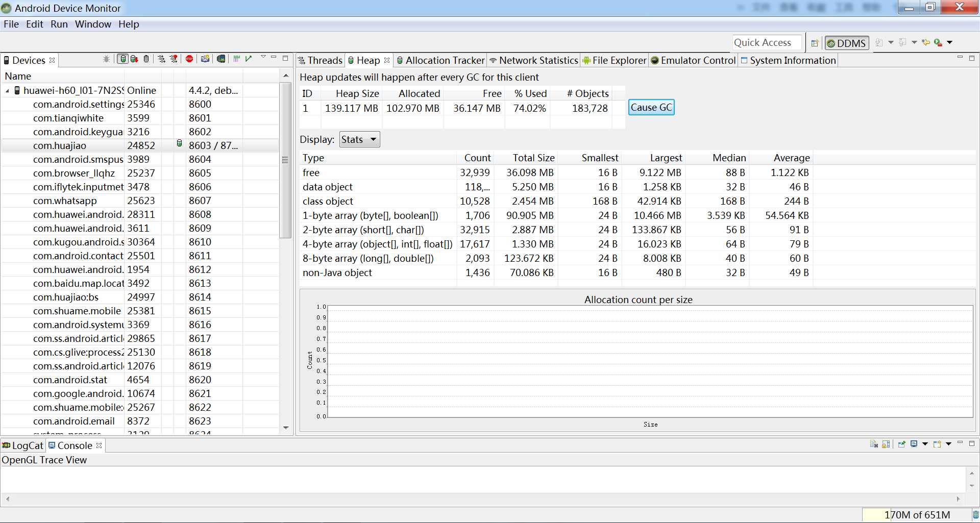Switch to the File Explorer tab
Screen dimensions: 980x523
coord(615,60)
